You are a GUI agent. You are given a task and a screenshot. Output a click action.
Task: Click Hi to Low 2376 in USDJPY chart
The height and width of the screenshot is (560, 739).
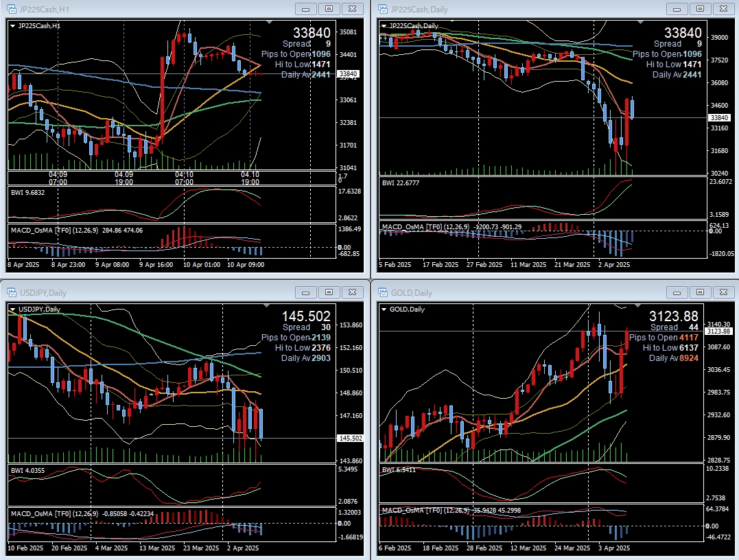[x=303, y=348]
